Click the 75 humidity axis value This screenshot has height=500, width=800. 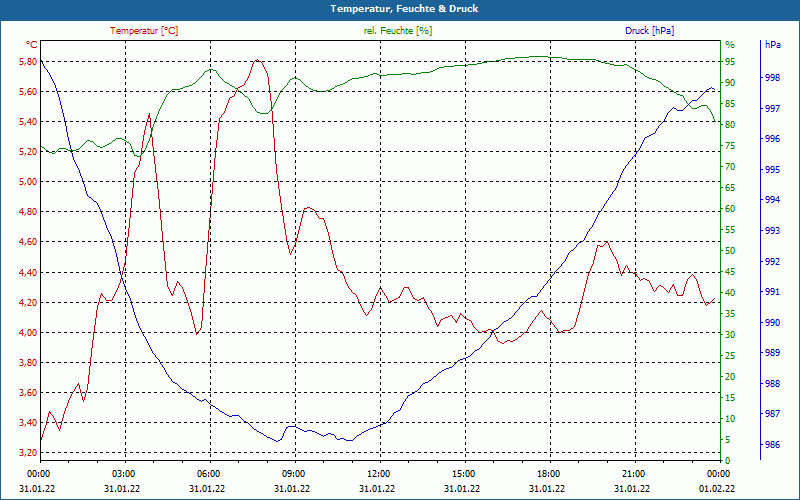(x=730, y=146)
